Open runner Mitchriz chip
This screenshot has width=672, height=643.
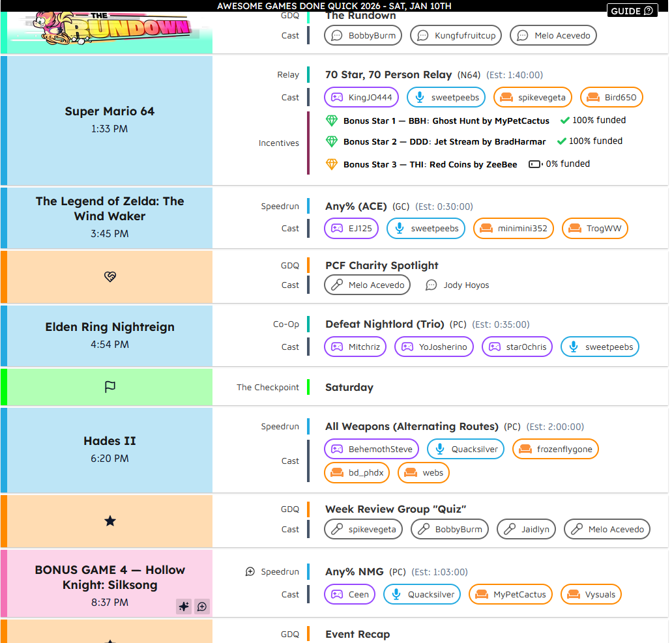point(355,347)
